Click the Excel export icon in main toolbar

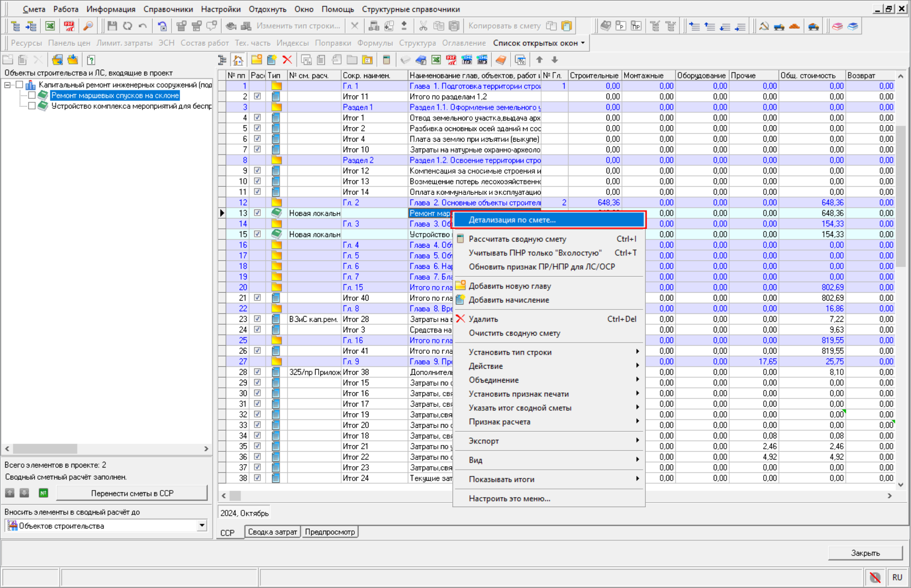click(50, 26)
